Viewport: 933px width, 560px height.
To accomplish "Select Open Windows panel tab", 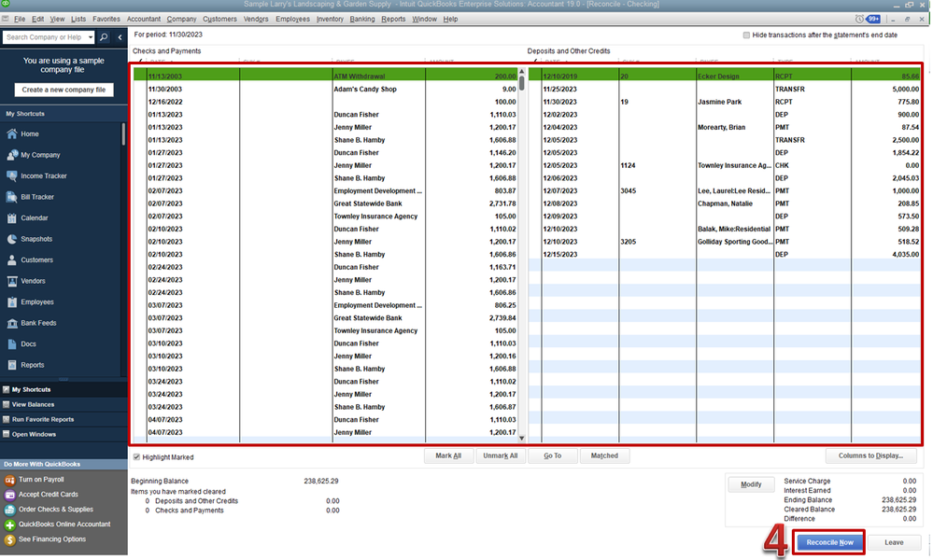I will pos(64,434).
